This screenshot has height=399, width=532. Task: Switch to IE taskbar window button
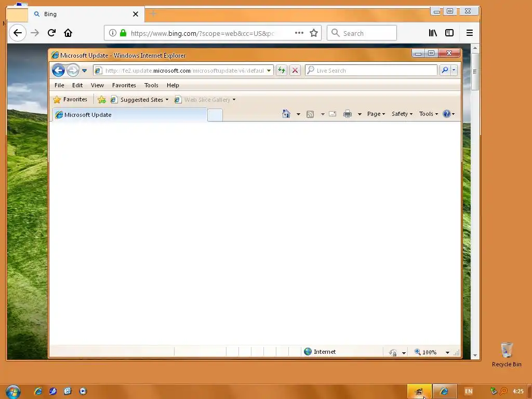point(445,391)
